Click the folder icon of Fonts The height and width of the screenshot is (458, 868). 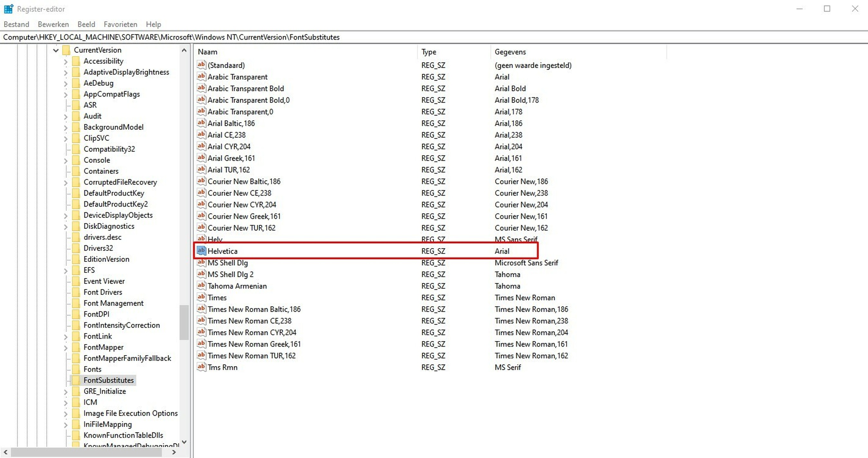tap(76, 369)
